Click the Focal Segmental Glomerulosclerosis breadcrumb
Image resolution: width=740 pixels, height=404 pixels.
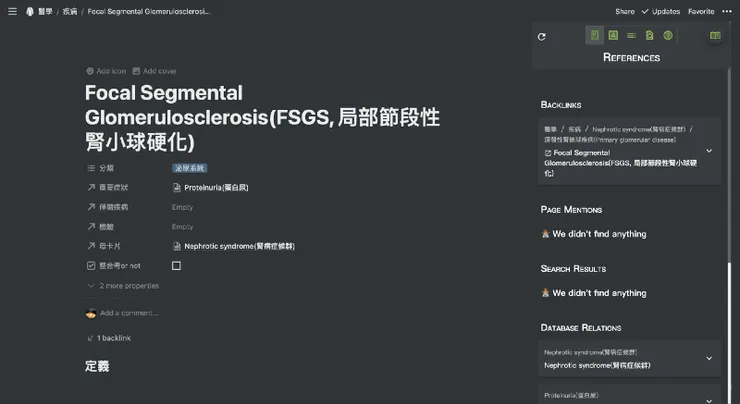[149, 11]
